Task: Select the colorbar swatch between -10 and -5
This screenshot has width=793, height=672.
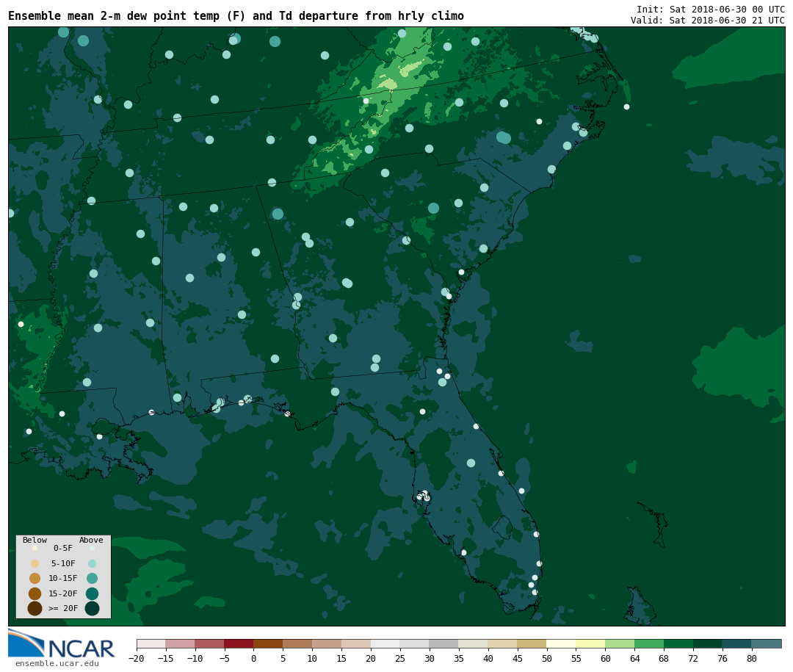Action: [210, 643]
